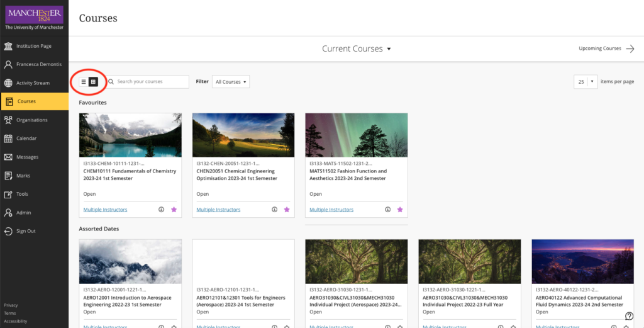Open Organisations in sidebar
This screenshot has width=644, height=328.
[34, 120]
